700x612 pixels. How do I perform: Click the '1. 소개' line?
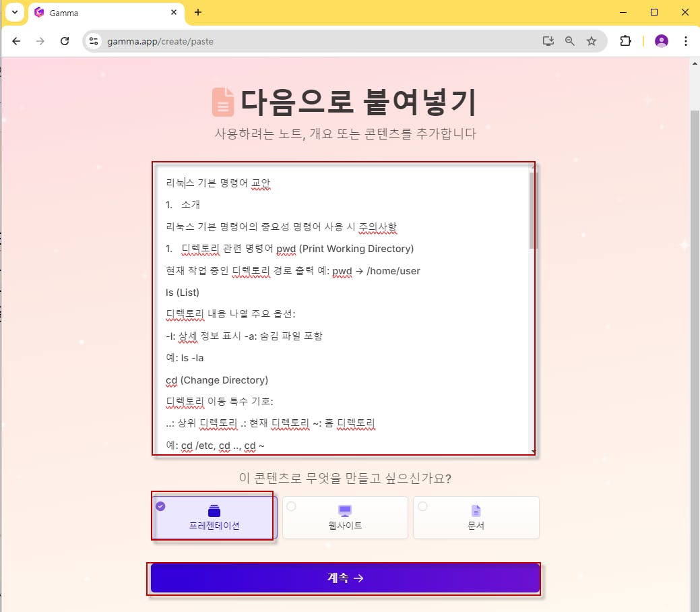(x=183, y=205)
